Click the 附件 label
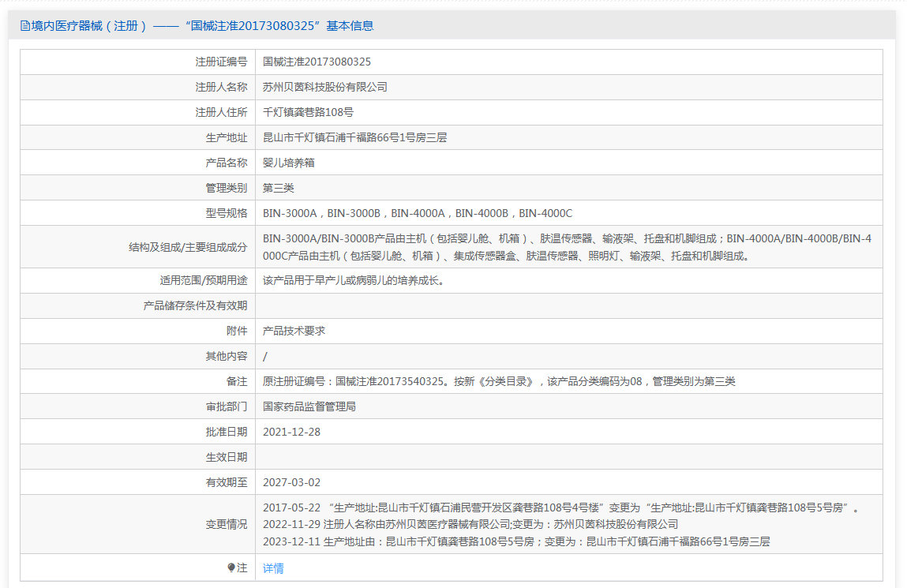 237,331
